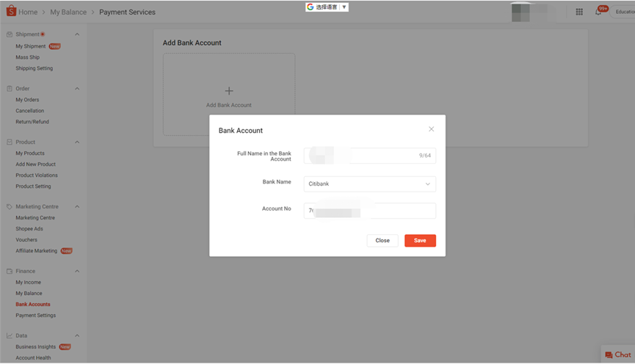
Task: Open Shopee Ads menu item
Action: point(29,228)
